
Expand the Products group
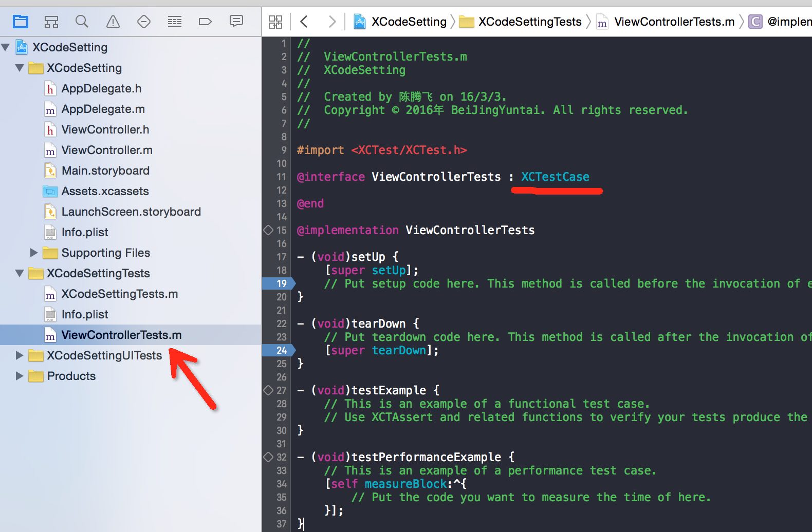[x=20, y=376]
